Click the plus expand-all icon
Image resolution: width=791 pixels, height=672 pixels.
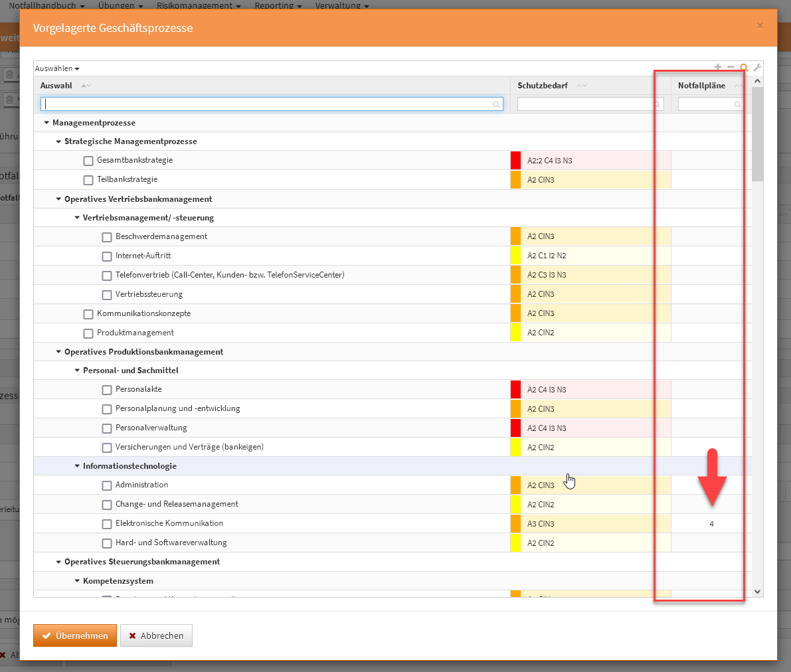(717, 67)
